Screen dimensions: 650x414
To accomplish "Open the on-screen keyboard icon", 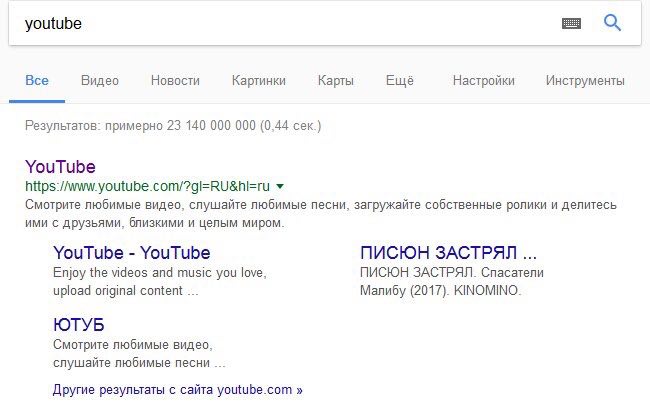I will 571,23.
